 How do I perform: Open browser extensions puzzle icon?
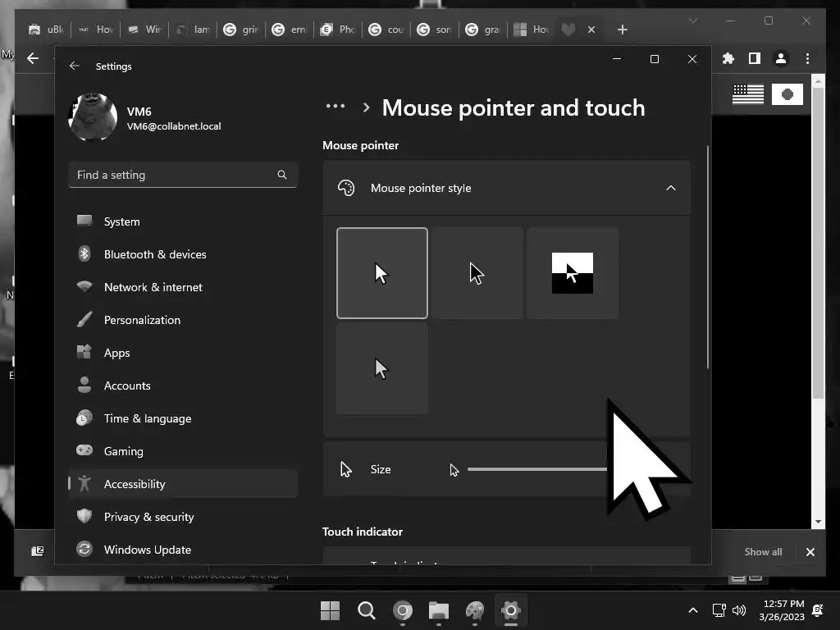728,58
